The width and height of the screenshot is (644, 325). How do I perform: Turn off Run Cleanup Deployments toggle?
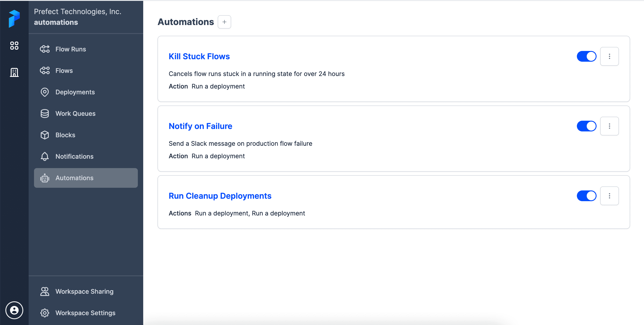tap(586, 196)
